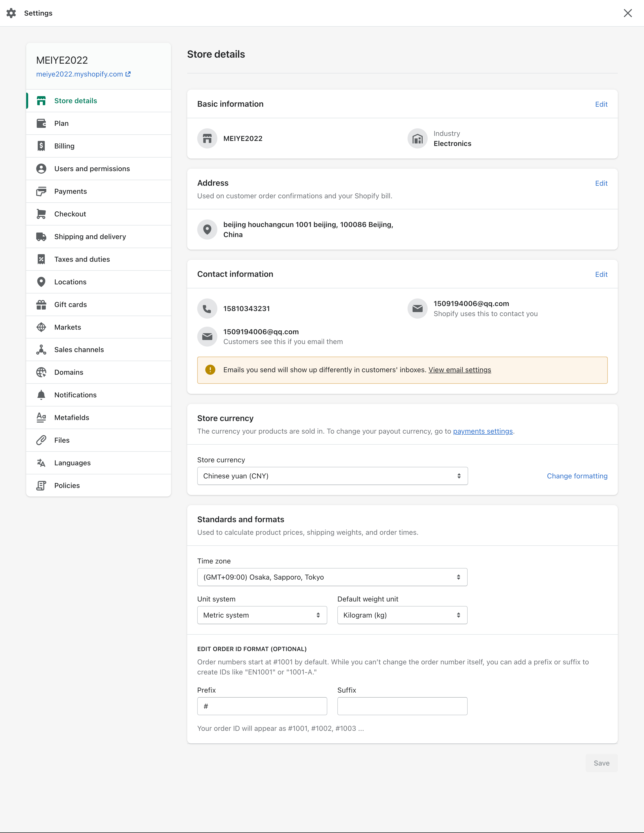Image resolution: width=644 pixels, height=833 pixels.
Task: Click the Billing receipt icon in sidebar
Action: click(41, 146)
